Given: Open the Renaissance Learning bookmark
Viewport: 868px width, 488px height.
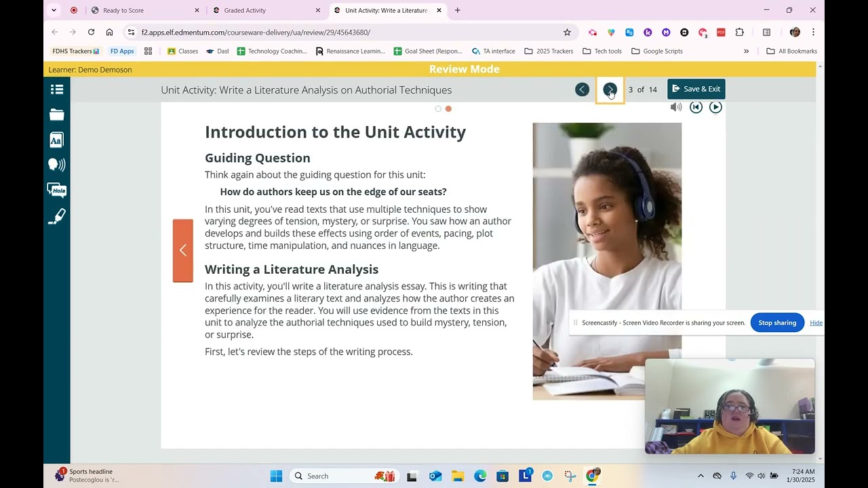Looking at the screenshot, I should 351,51.
